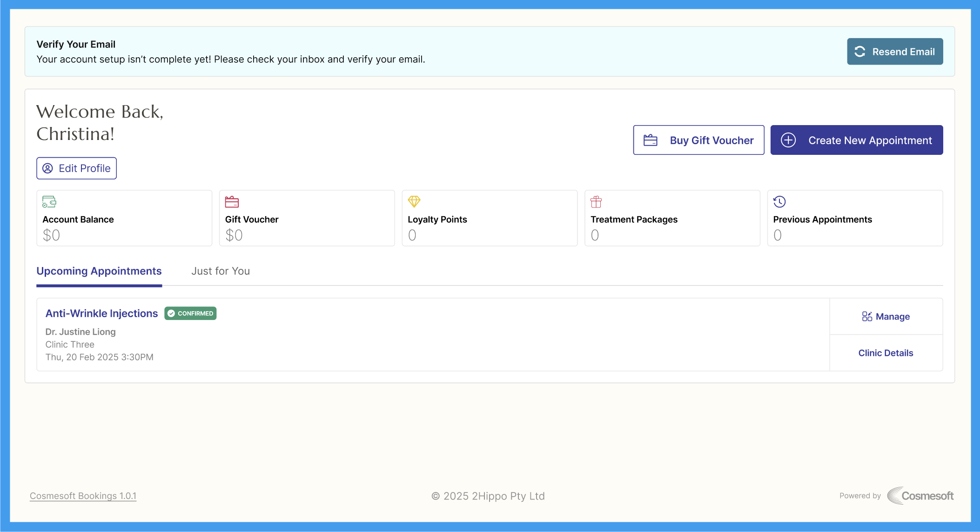This screenshot has height=532, width=980.
Task: Open the Previous Appointments summary card
Action: click(x=855, y=218)
